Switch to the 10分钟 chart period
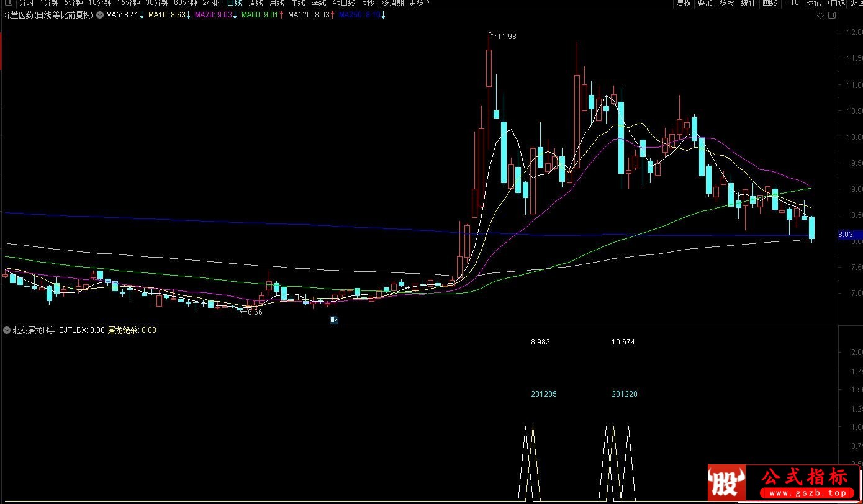 100,2
